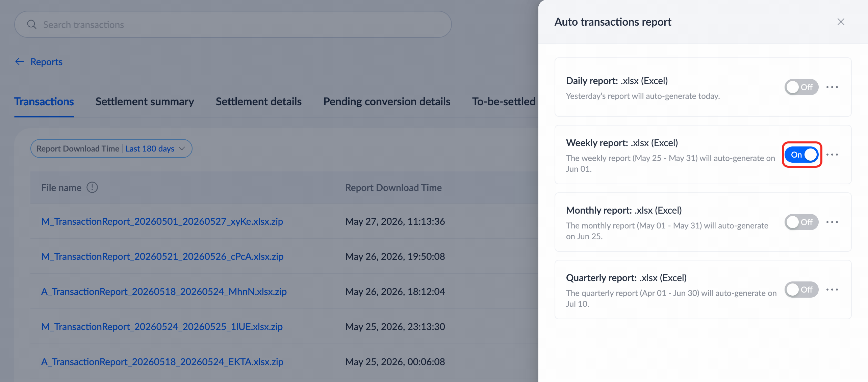Click the back arrow beside Reports
868x382 pixels.
click(x=20, y=61)
